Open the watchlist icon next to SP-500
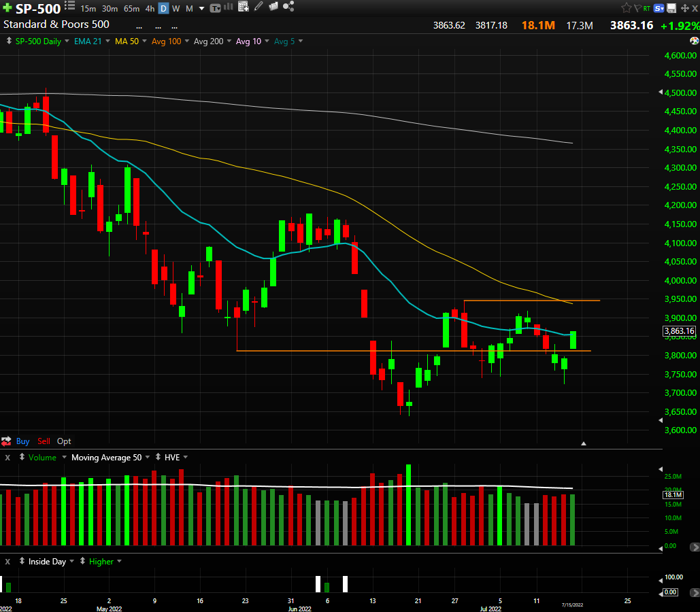 pos(69,6)
